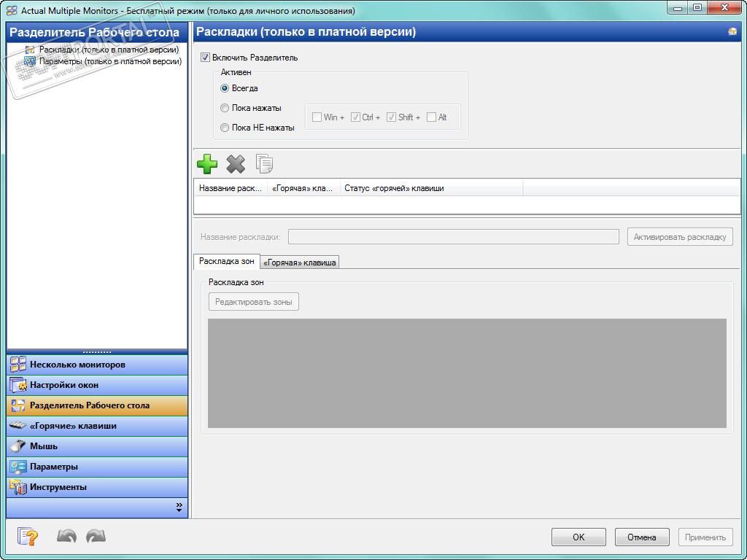Toggle the Ctrl + checkbox
Screen dimensions: 747x560
tap(355, 117)
